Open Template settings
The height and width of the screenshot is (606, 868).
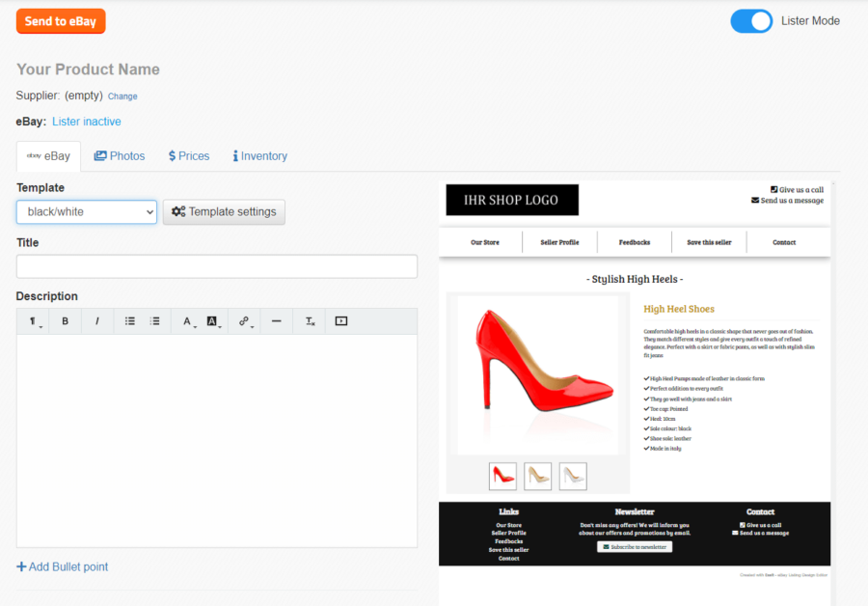tap(224, 211)
